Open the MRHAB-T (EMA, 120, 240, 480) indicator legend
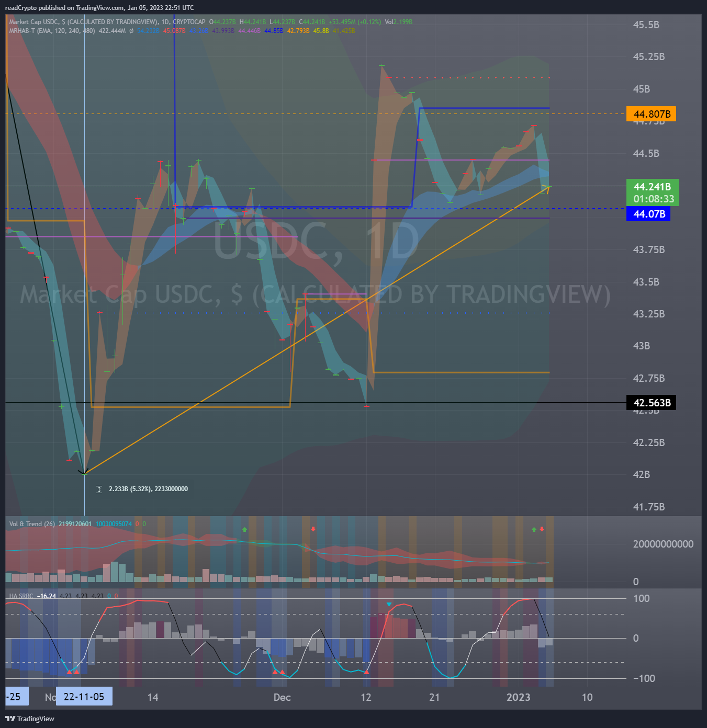The image size is (707, 728). click(52, 31)
